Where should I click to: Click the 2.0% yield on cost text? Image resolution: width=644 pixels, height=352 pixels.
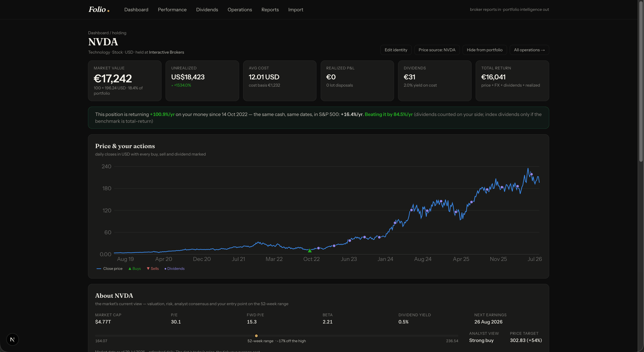coord(420,85)
